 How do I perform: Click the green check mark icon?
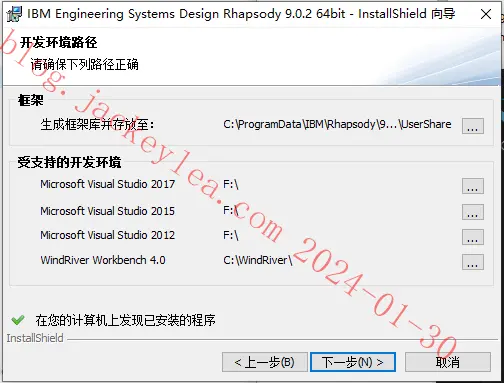coord(18,320)
